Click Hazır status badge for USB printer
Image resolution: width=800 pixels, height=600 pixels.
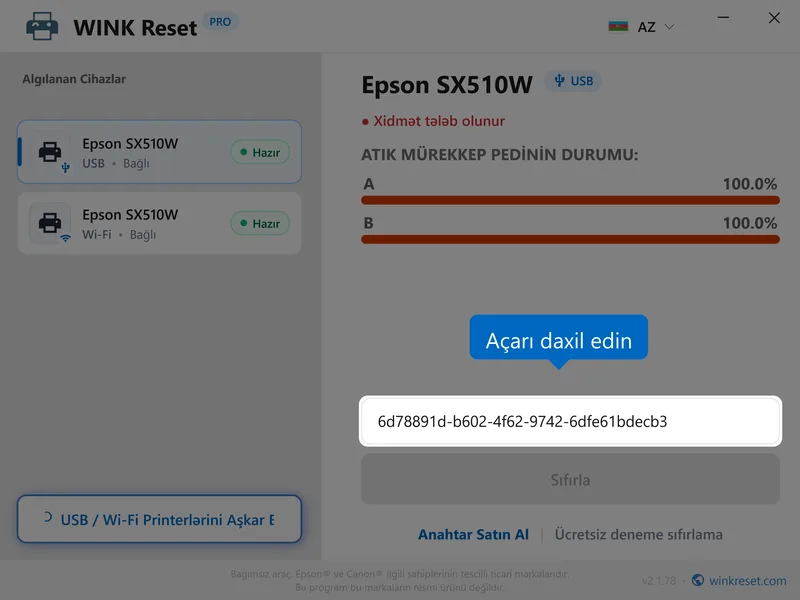coord(260,152)
